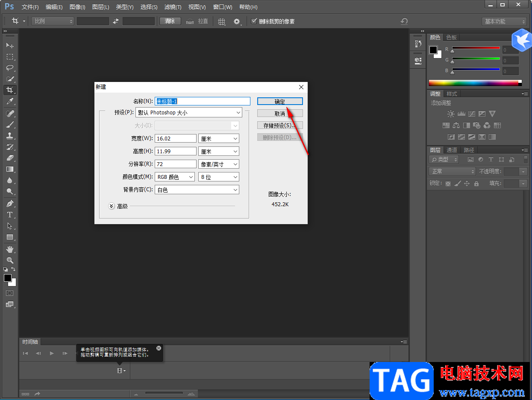This screenshot has height=400, width=532.
Task: Switch to the Channels tab
Action: [x=452, y=150]
